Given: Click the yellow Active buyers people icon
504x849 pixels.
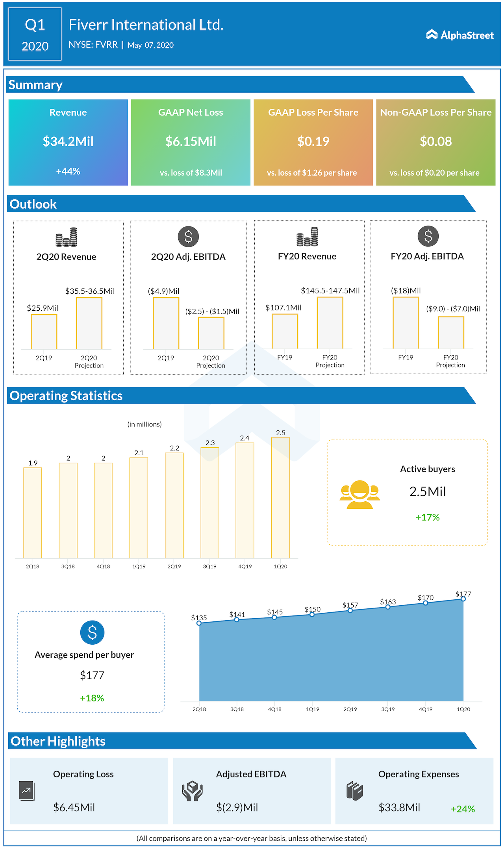Looking at the screenshot, I should tap(359, 495).
